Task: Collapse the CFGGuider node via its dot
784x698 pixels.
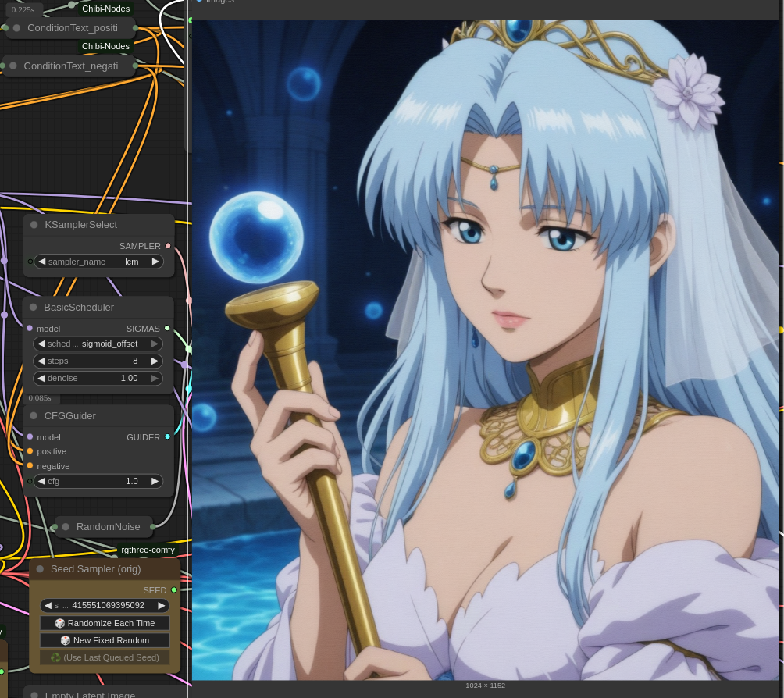Action: (x=34, y=416)
